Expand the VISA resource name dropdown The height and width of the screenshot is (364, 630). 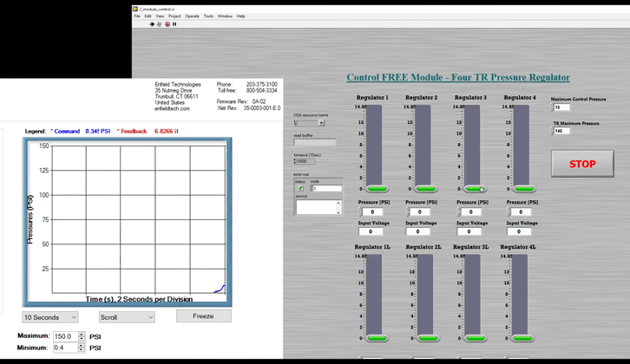(321, 123)
